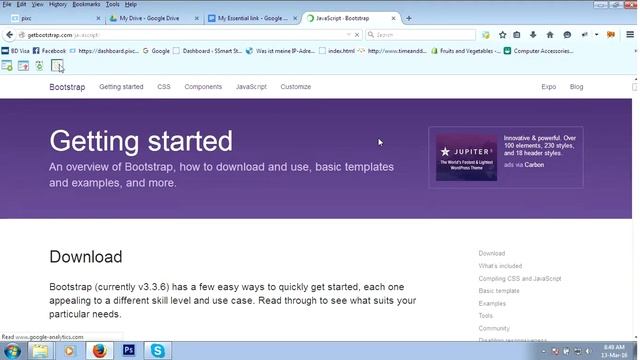Expand the dropdown arrow beside toolbar addon icon
Screen dimensions: 640x360
(596, 35)
